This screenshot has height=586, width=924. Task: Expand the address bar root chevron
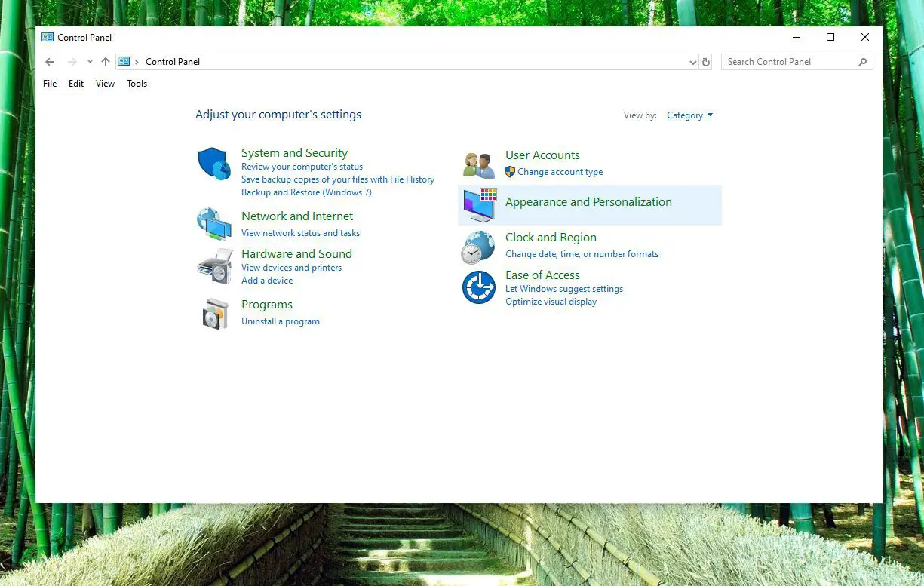pos(137,62)
